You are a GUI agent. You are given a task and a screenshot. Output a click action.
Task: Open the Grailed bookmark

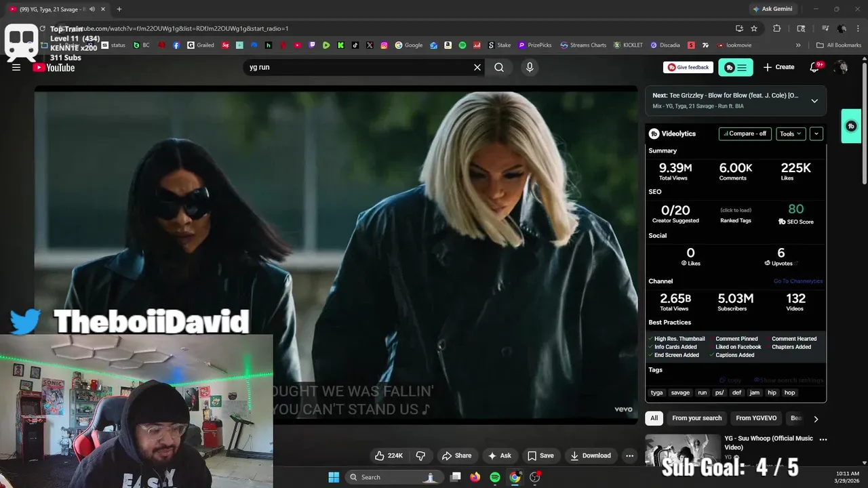[x=201, y=45]
